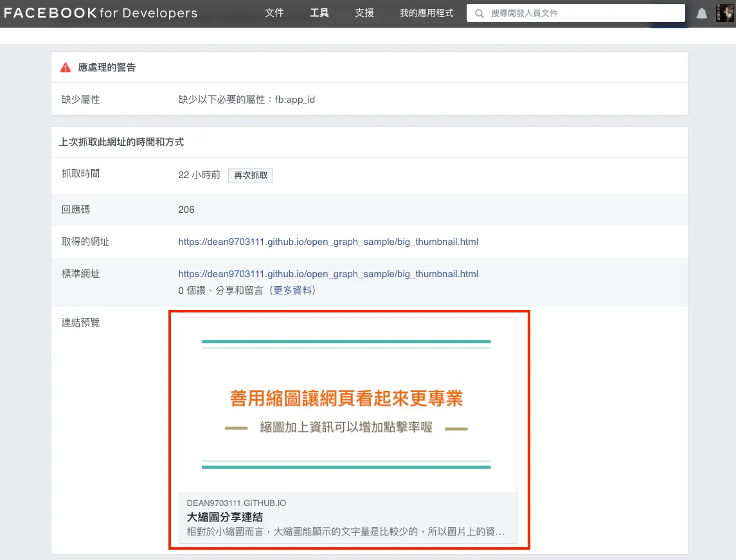Click the 0 個讚、分享和留言 count text

tap(220, 291)
